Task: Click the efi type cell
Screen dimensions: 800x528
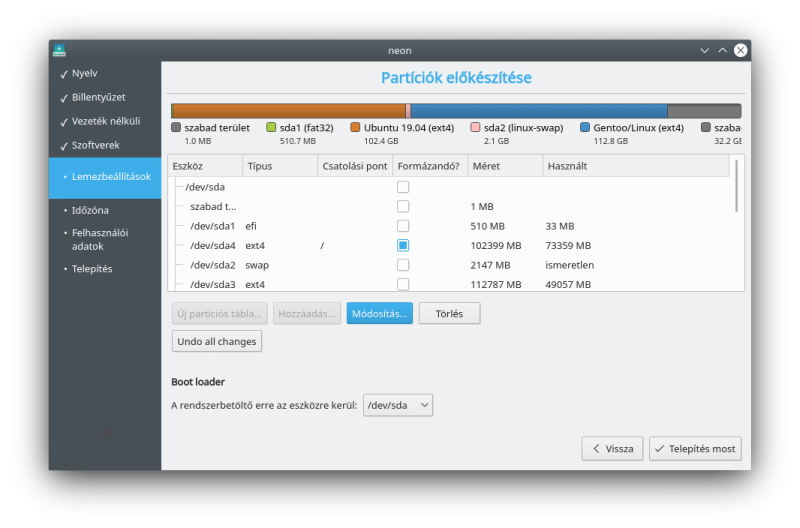Action: (251, 226)
